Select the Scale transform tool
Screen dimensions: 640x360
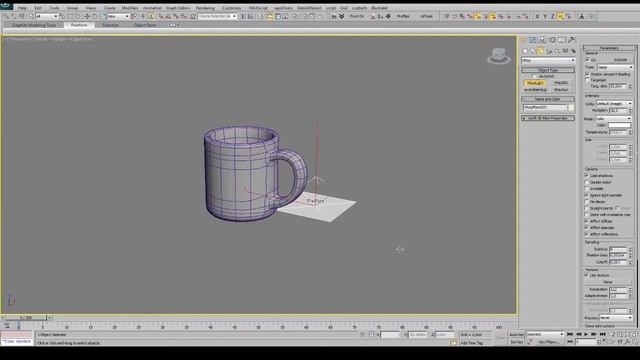(x=102, y=16)
